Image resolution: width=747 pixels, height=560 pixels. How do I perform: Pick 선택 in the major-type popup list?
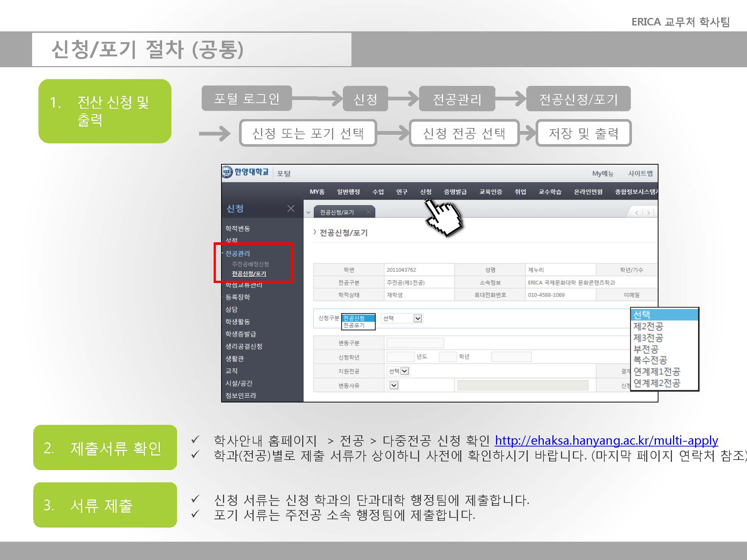point(664,315)
